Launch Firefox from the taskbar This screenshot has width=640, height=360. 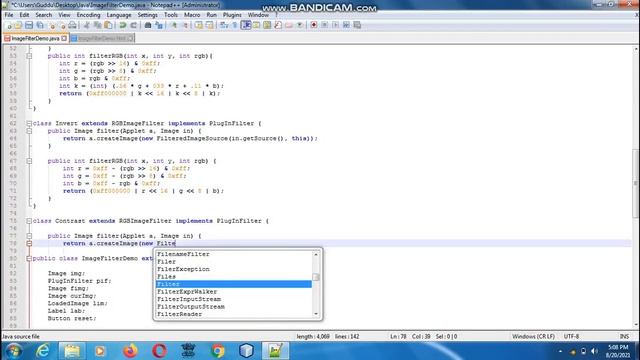(x=130, y=351)
